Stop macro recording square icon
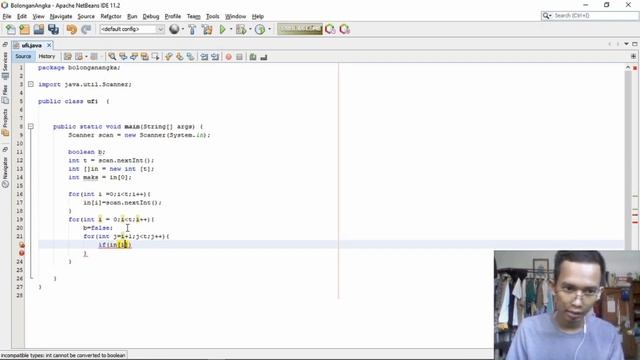 [240, 57]
